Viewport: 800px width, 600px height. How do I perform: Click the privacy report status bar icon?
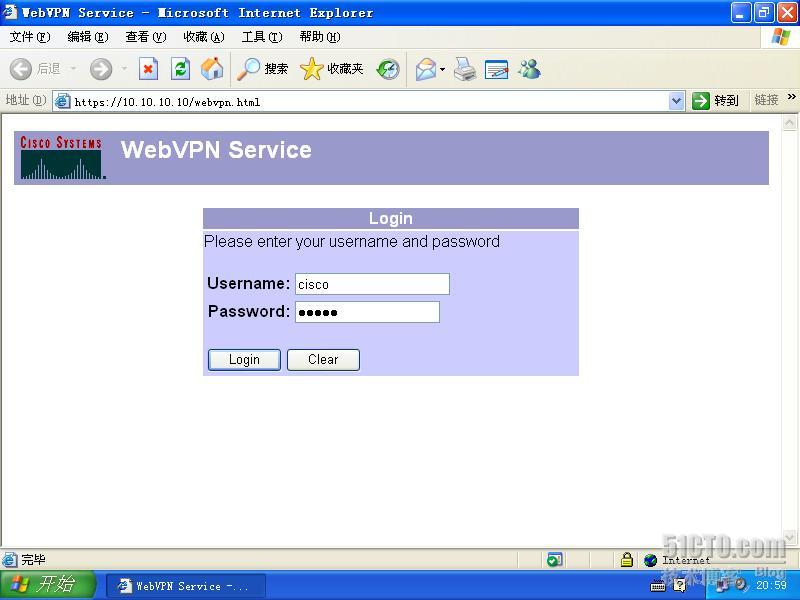[x=554, y=560]
